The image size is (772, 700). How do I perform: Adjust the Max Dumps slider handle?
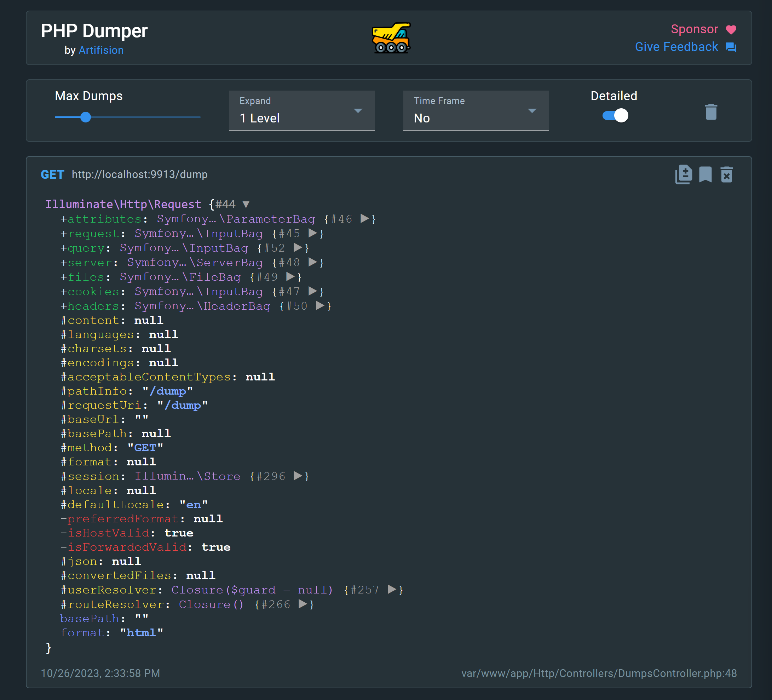(x=86, y=117)
